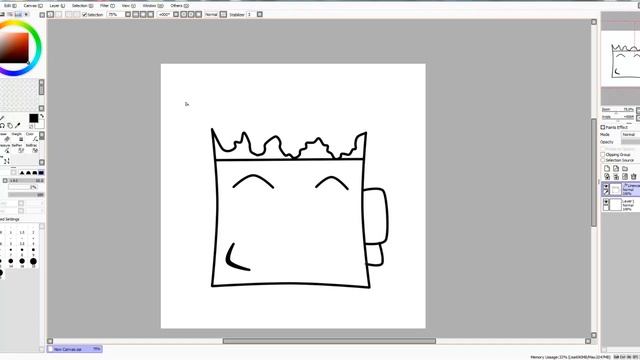Click the brush size slider
This screenshot has height=360, width=640.
26,180
